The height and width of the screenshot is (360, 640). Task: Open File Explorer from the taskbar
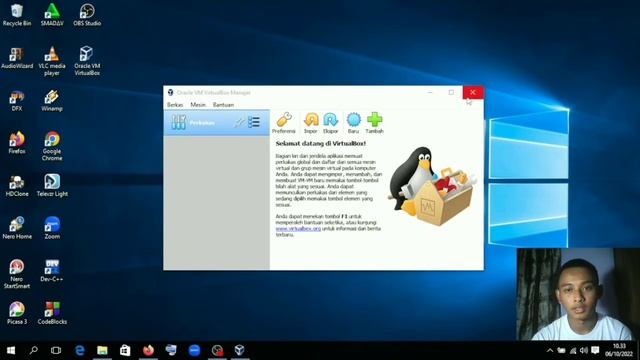(102, 350)
